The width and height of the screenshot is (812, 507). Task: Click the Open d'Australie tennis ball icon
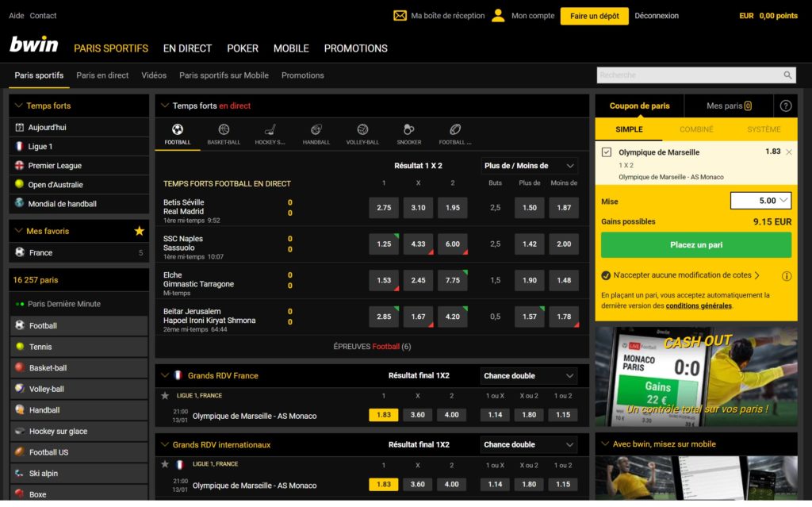click(20, 184)
